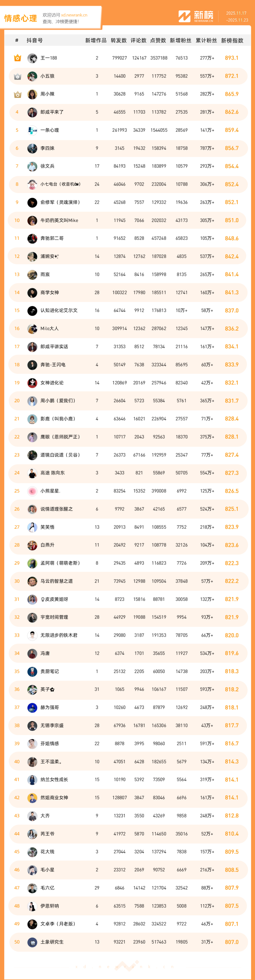The width and height of the screenshot is (255, 980).
Task: Open 土象研究生 avatar icon
Action: coord(32,942)
